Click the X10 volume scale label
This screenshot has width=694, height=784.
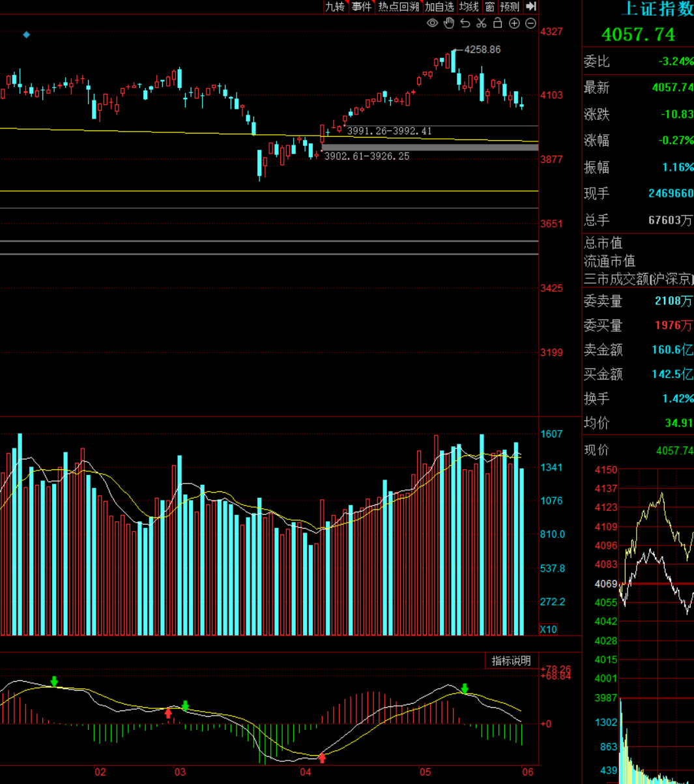tap(549, 629)
